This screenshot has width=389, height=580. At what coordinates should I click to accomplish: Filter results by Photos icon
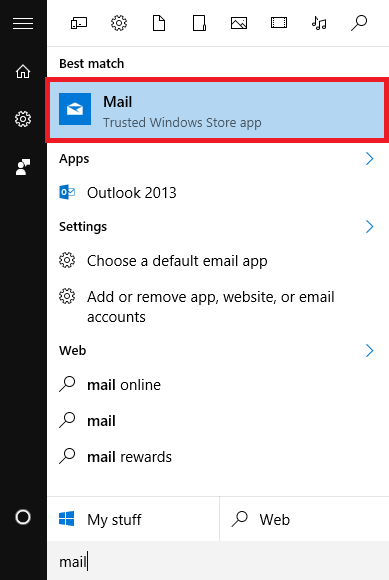[x=239, y=23]
